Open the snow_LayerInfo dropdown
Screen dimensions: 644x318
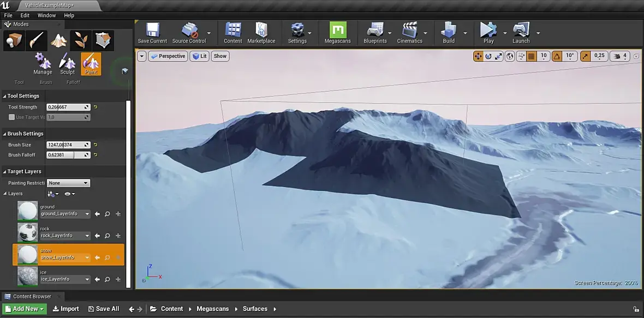[x=65, y=257]
